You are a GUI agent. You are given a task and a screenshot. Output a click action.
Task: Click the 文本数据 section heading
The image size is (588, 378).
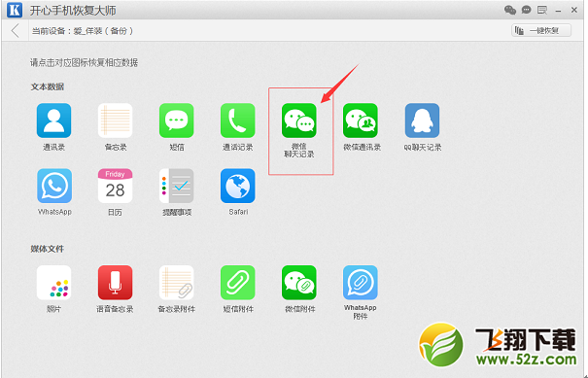tap(48, 86)
